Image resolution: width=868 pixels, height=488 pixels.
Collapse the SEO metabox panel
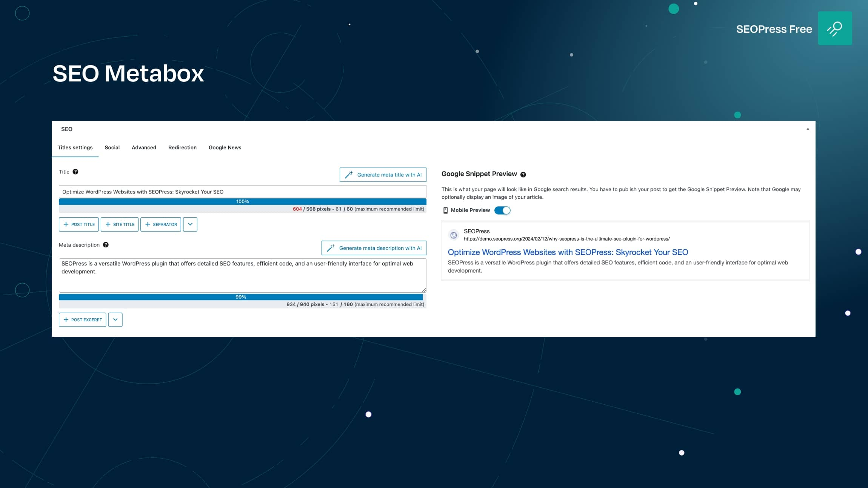(808, 129)
